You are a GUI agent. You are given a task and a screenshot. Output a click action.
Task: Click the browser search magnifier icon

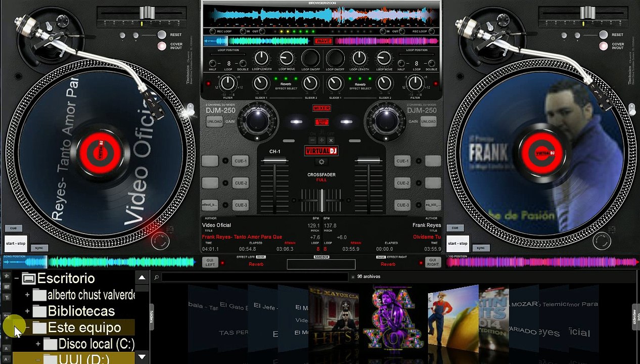coord(157,277)
